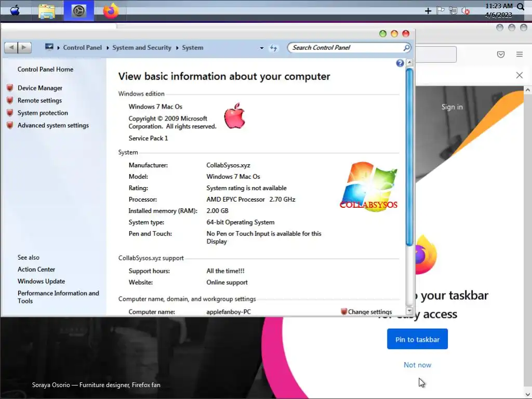Image resolution: width=532 pixels, height=399 pixels.
Task: Click the shield icon beside Device Manager
Action: pyautogui.click(x=10, y=88)
